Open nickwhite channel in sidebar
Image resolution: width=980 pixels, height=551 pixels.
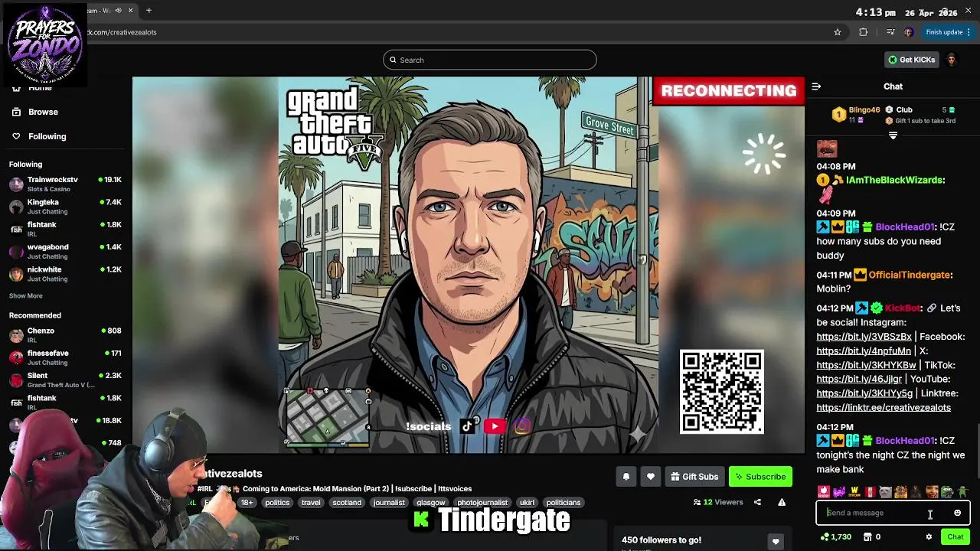coord(66,274)
